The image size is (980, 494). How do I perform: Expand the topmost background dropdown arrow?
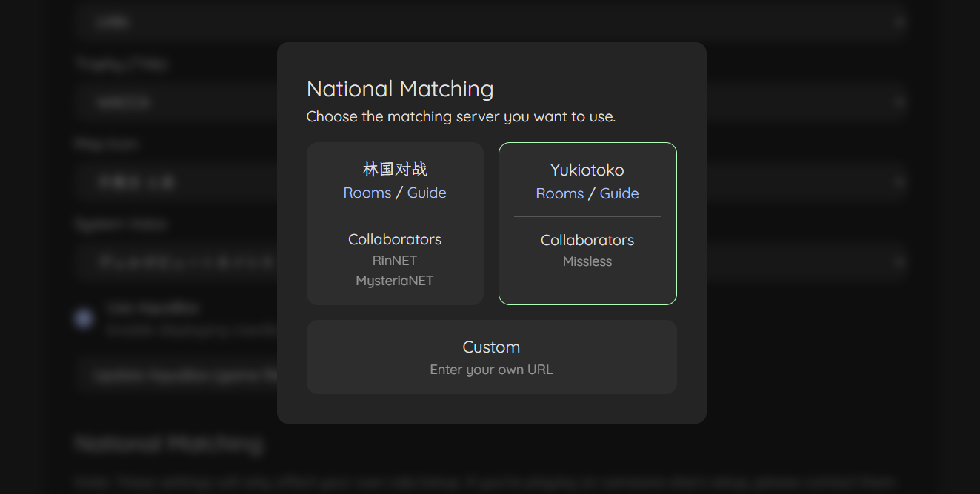(899, 22)
